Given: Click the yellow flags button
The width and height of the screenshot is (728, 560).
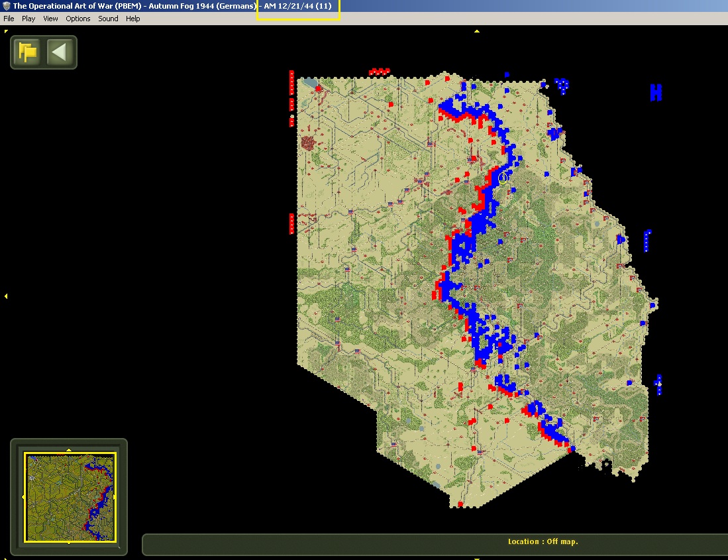Looking at the screenshot, I should (x=27, y=52).
